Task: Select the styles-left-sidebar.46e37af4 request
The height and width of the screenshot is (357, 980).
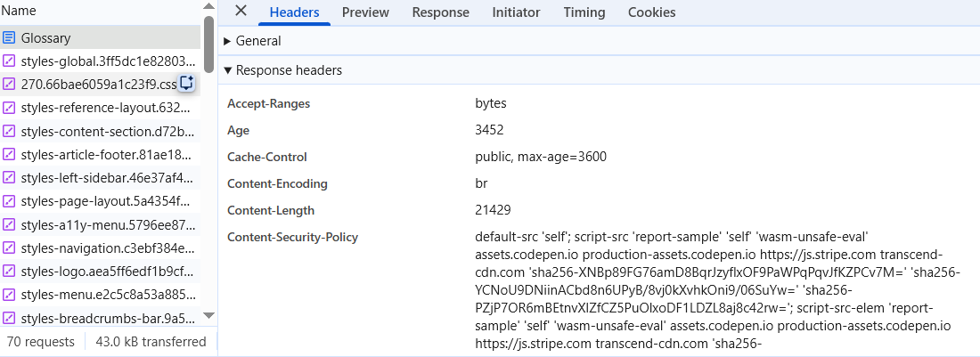Action: [x=100, y=178]
